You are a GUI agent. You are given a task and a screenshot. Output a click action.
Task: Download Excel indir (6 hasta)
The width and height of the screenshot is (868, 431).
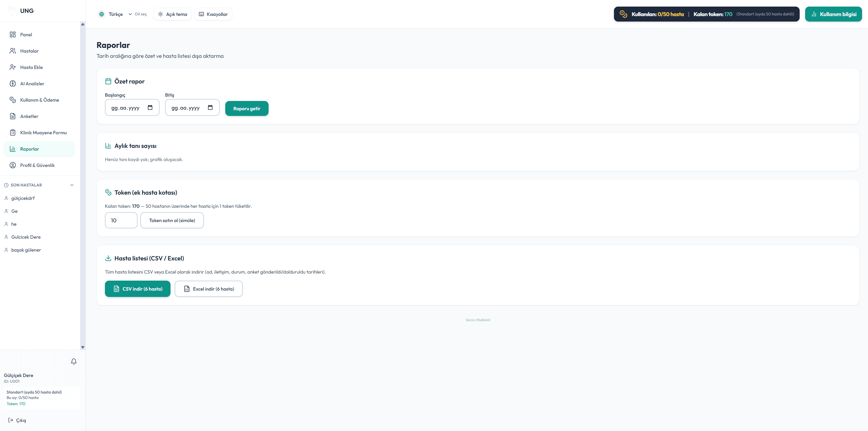pyautogui.click(x=209, y=289)
